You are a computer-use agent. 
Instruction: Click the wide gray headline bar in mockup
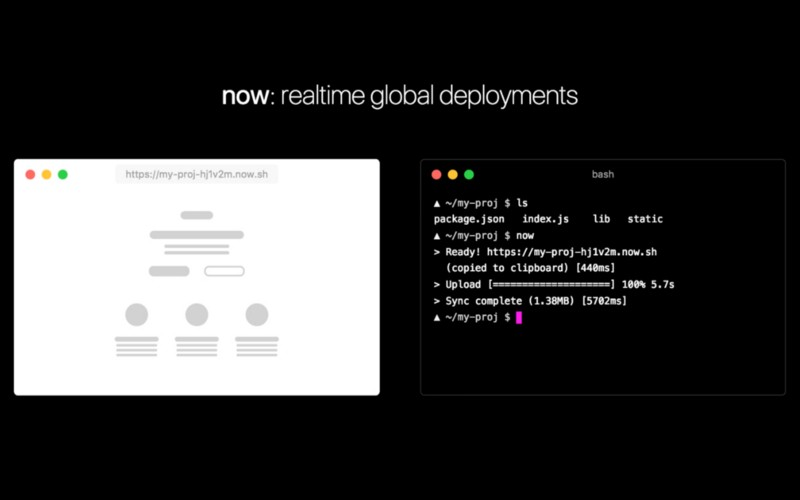coord(197,235)
